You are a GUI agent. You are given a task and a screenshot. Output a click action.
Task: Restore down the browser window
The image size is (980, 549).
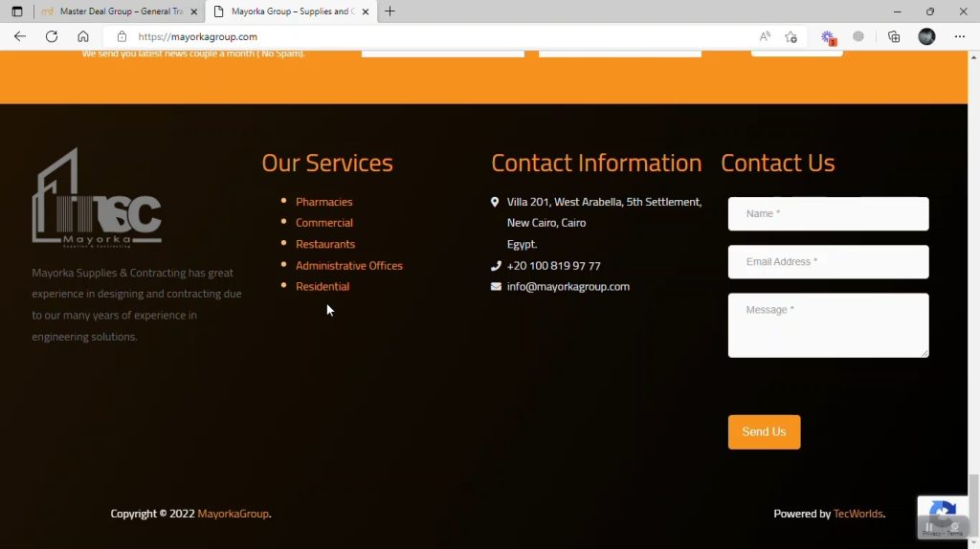point(930,11)
